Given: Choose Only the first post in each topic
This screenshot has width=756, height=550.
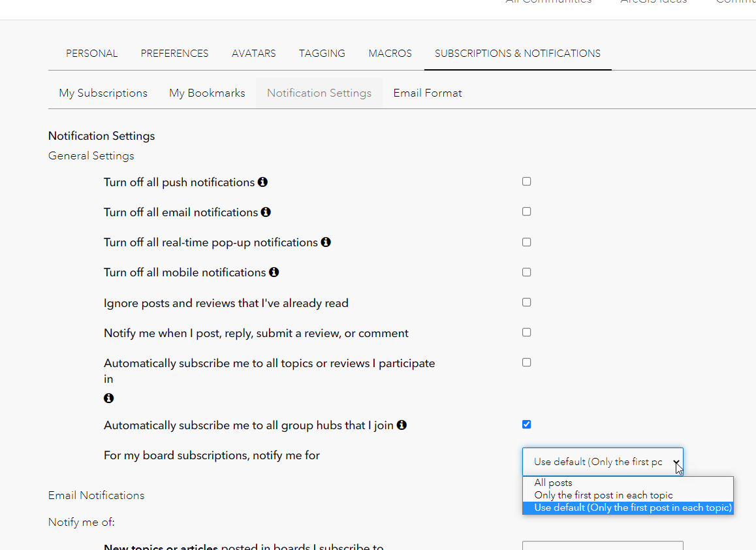Looking at the screenshot, I should (x=603, y=495).
